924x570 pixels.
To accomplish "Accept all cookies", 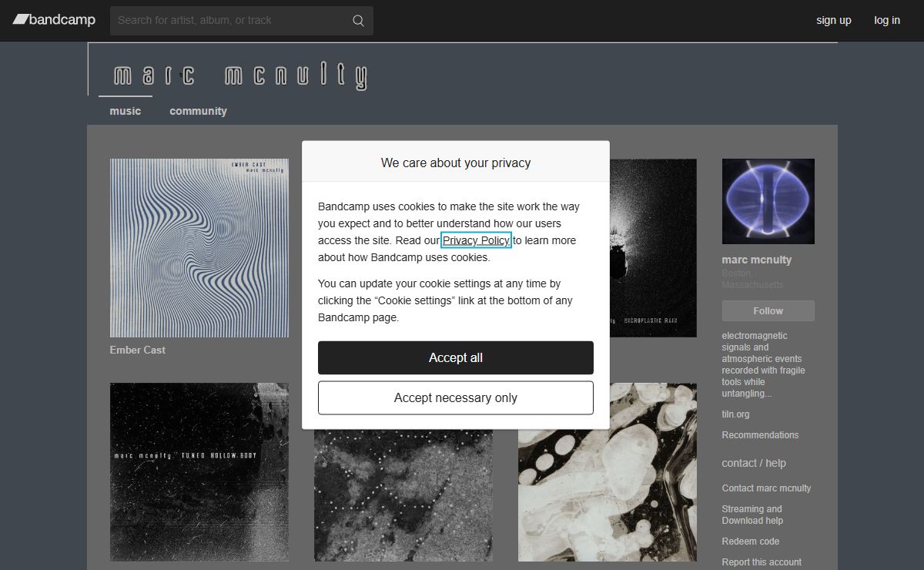I will (456, 357).
